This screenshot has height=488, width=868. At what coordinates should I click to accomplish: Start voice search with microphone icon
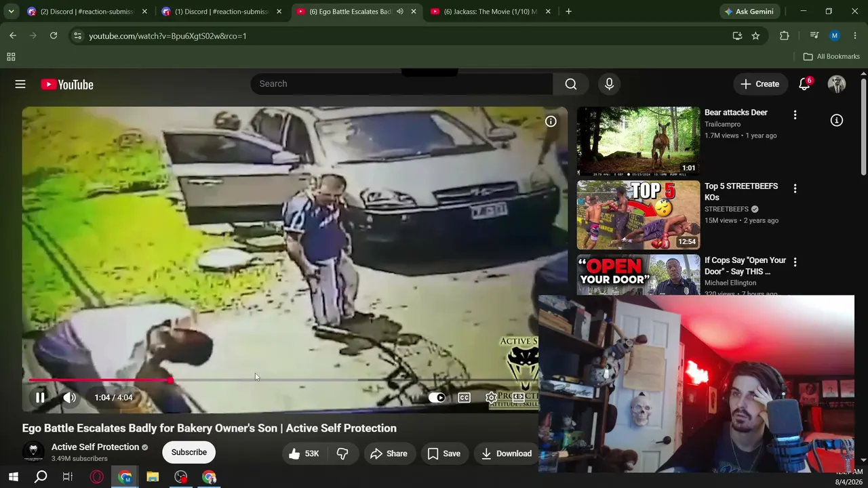pyautogui.click(x=609, y=84)
